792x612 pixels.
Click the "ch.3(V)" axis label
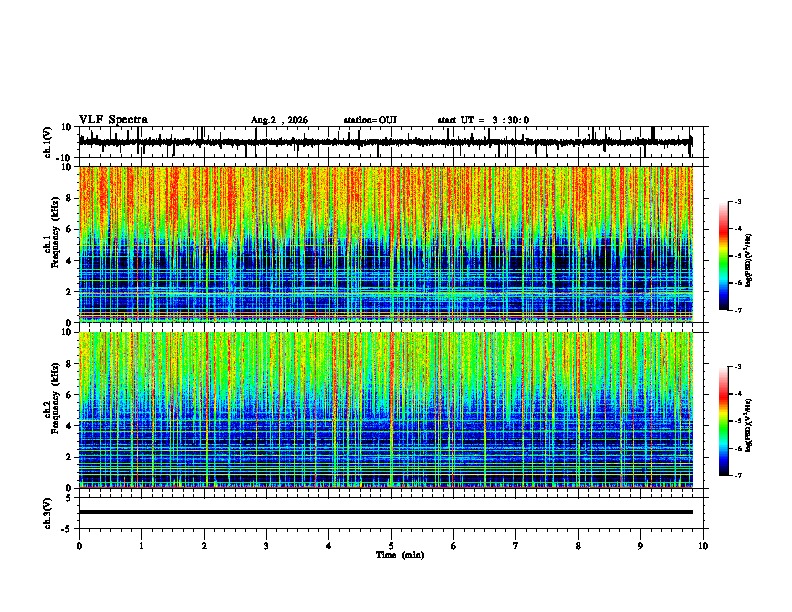click(48, 514)
